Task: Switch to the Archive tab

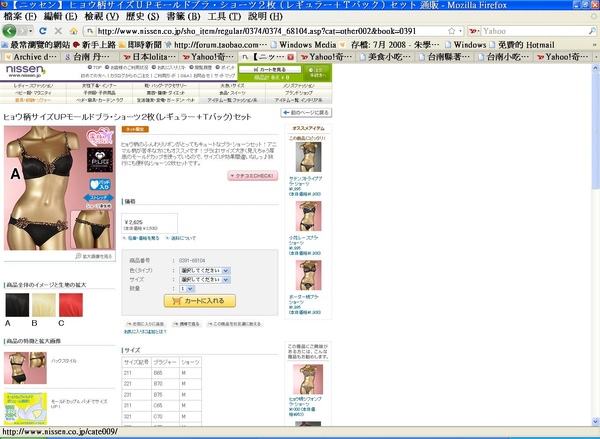Action: coord(31,57)
